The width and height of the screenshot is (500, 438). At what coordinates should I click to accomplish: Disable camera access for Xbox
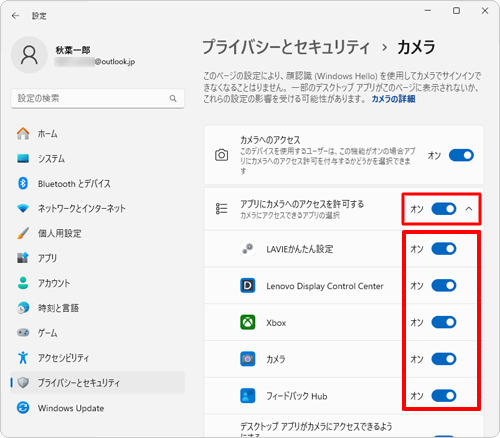coord(444,322)
